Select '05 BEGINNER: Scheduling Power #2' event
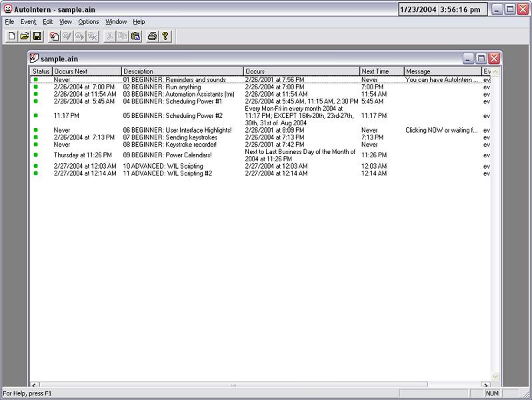This screenshot has width=532, height=400. pos(173,116)
